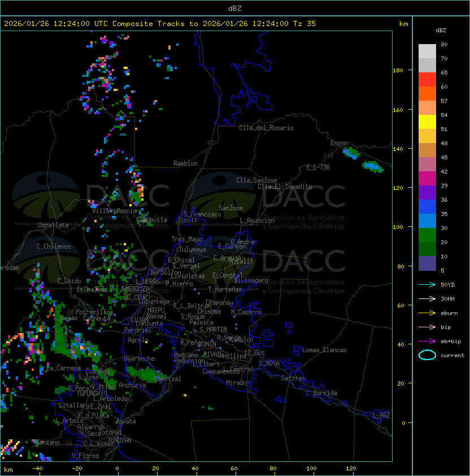Click the 'L_Asuncion' place label
Viewport: 470px width, 476px height.
pos(257,220)
